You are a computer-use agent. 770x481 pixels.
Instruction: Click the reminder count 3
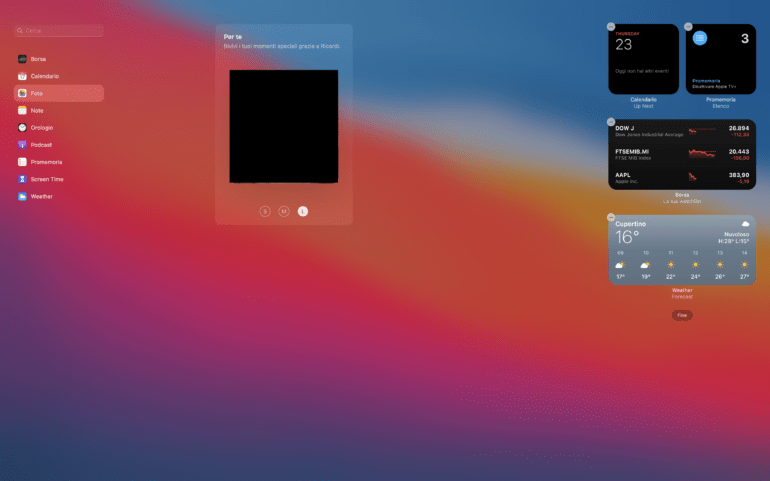pyautogui.click(x=745, y=39)
